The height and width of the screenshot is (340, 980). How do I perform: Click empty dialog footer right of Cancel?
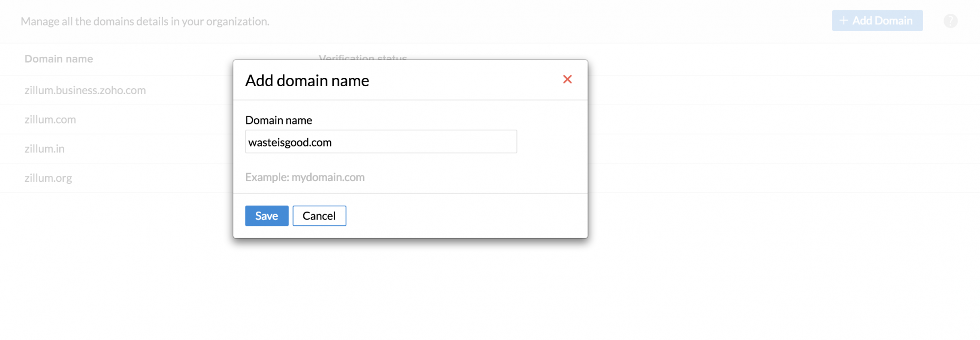(x=465, y=216)
